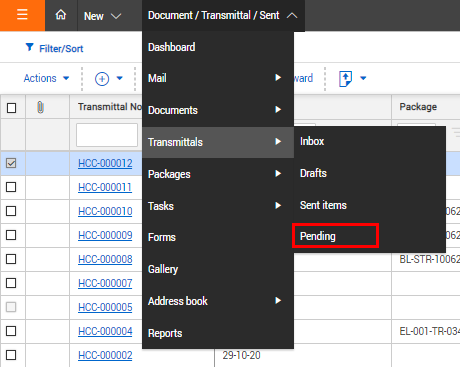
Task: Open the Actions dropdown
Action: tap(46, 78)
